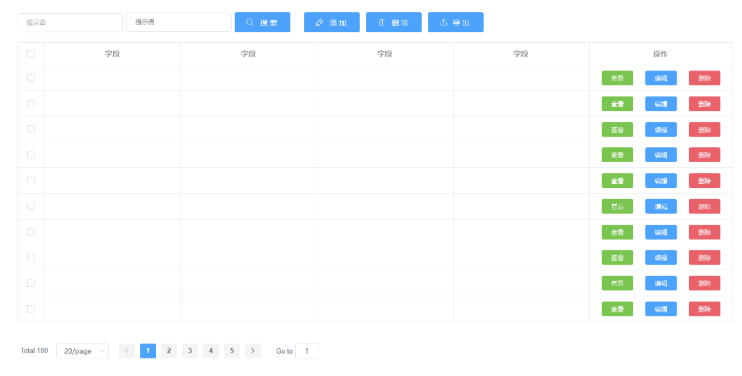The height and width of the screenshot is (376, 742).
Task: Open the 20/page page-size dropdown
Action: (x=82, y=351)
